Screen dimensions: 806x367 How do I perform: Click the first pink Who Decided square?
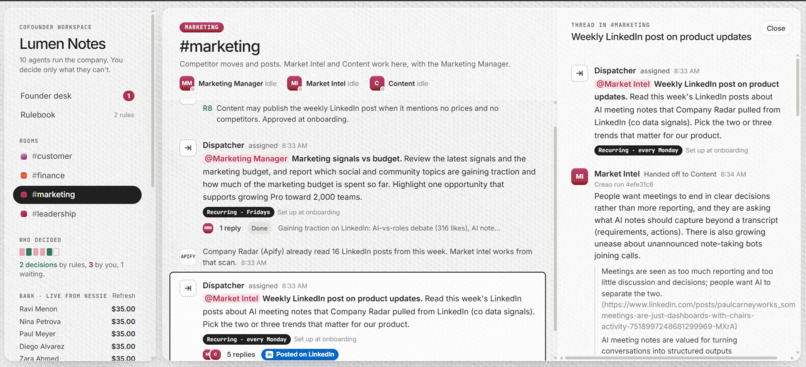22,252
